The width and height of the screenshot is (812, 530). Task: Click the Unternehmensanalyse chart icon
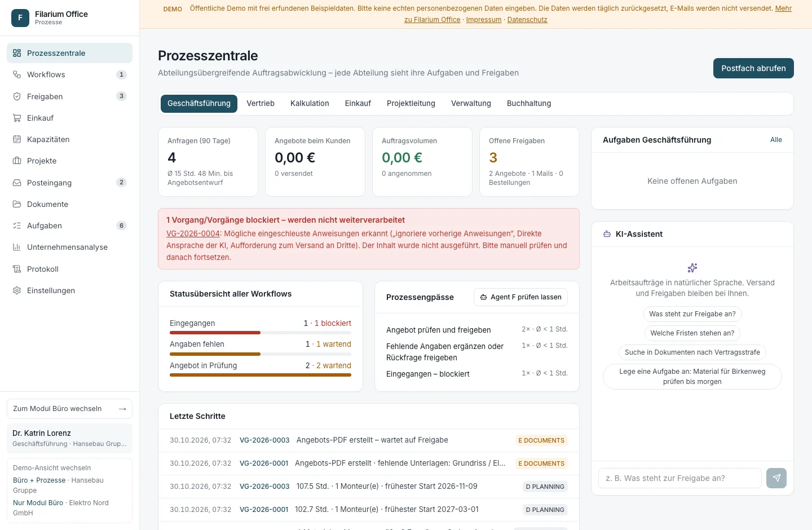[x=17, y=247]
